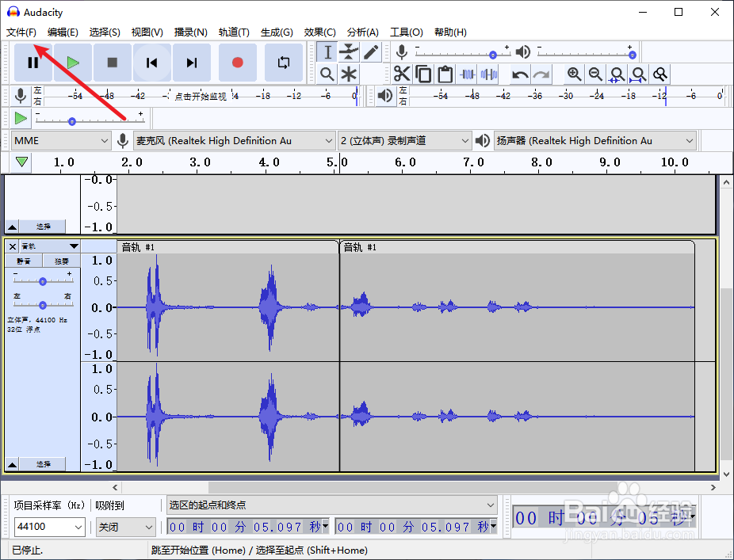This screenshot has height=560, width=734.
Task: Click the playback meter speaker icon
Action: coord(385,95)
